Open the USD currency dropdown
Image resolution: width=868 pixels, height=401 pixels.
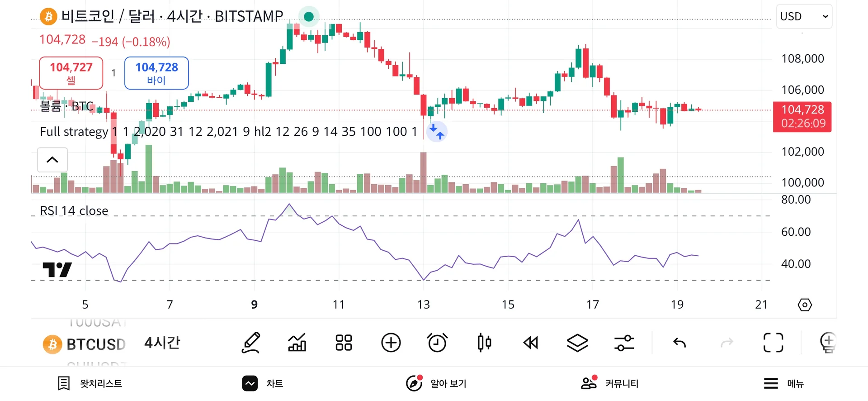(804, 16)
